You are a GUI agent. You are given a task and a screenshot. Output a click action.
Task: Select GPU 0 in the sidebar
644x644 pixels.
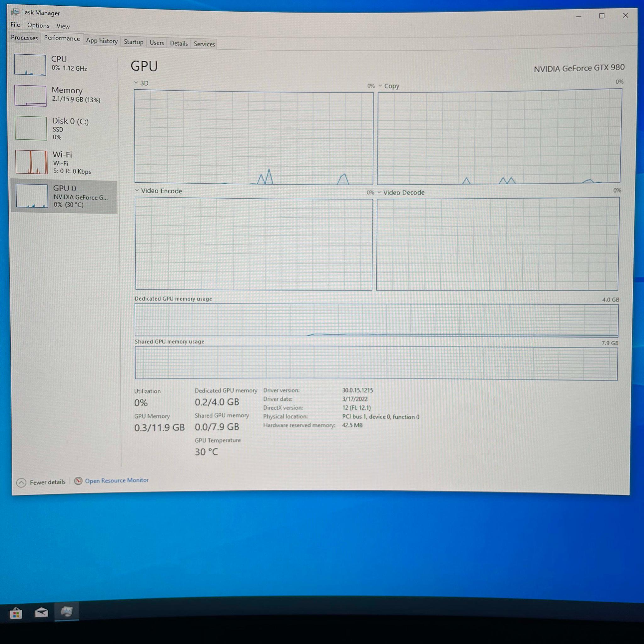pos(64,197)
